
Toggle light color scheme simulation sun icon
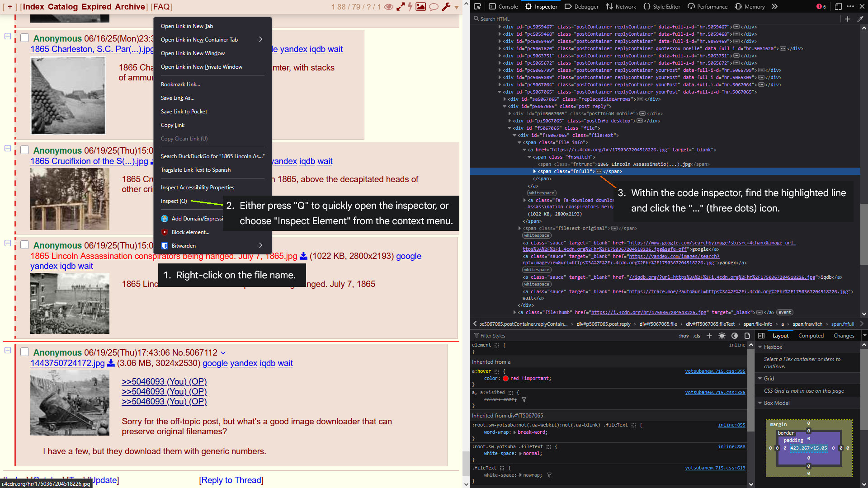(x=722, y=336)
